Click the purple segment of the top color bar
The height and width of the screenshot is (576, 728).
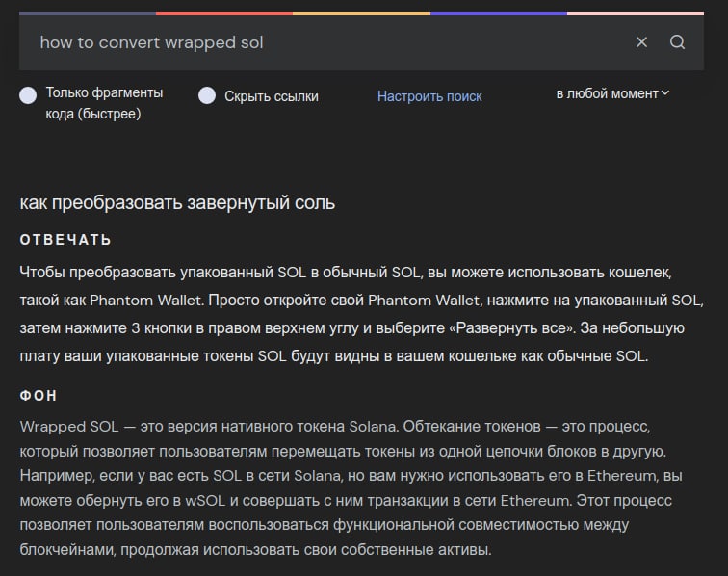pyautogui.click(x=498, y=13)
